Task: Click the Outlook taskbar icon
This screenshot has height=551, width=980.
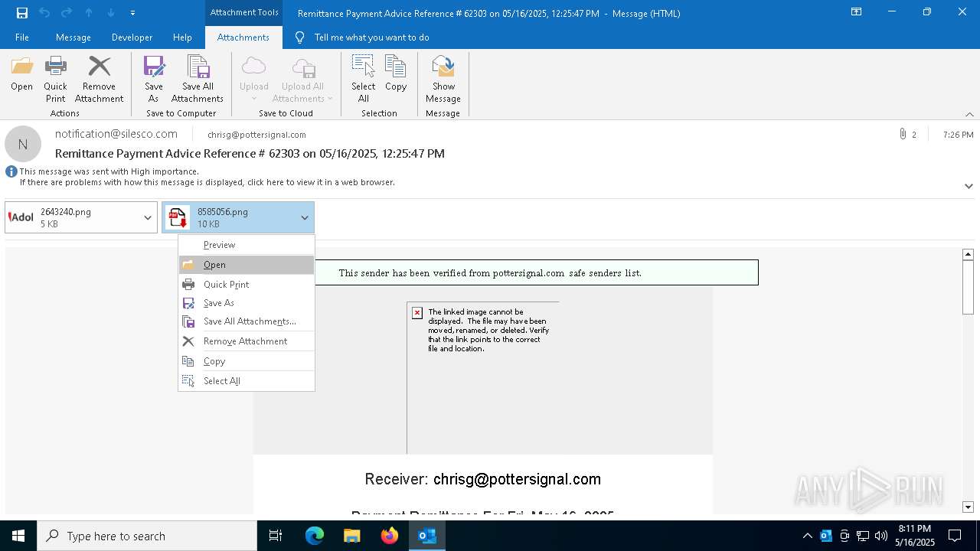Action: 427,536
